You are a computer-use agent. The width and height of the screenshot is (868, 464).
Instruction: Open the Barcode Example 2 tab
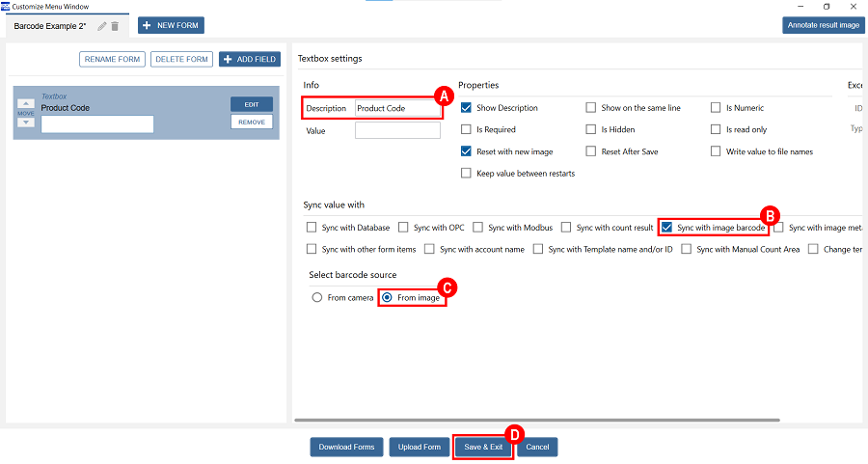(50, 26)
